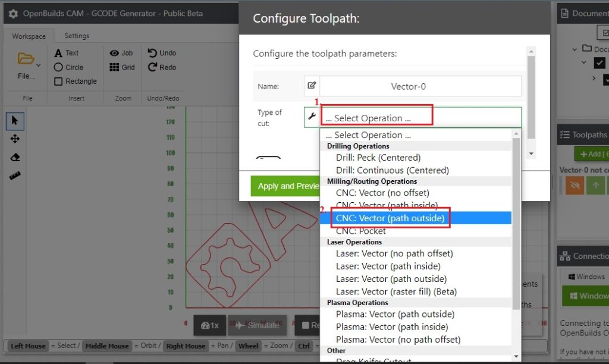609x364 pixels.
Task: Choose the ruler measure tool
Action: coord(15,175)
